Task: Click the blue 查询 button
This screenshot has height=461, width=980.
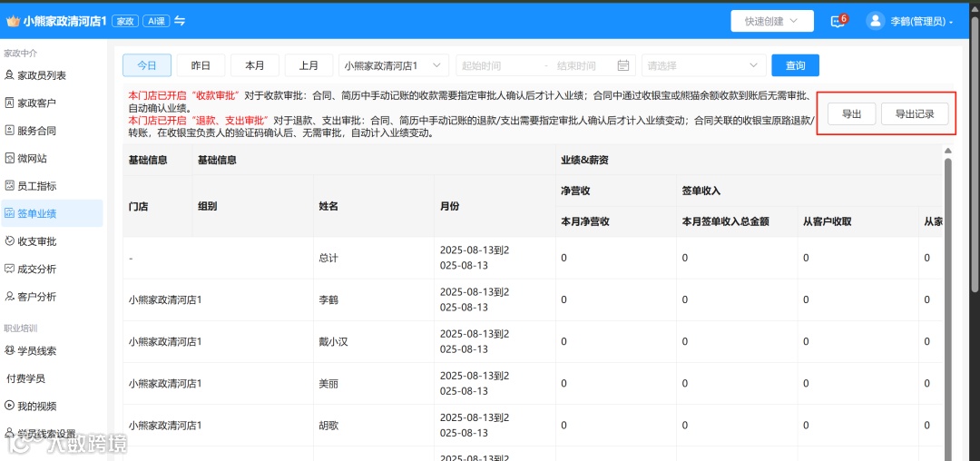Action: click(x=795, y=65)
